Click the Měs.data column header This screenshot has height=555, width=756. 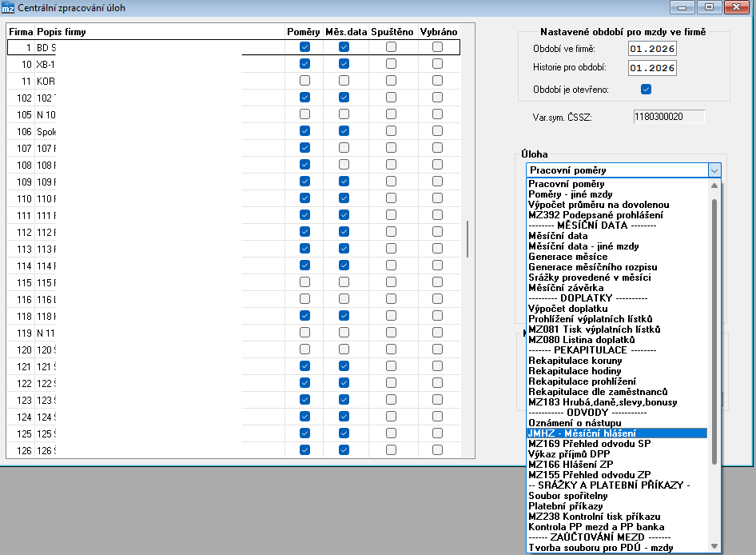point(346,32)
